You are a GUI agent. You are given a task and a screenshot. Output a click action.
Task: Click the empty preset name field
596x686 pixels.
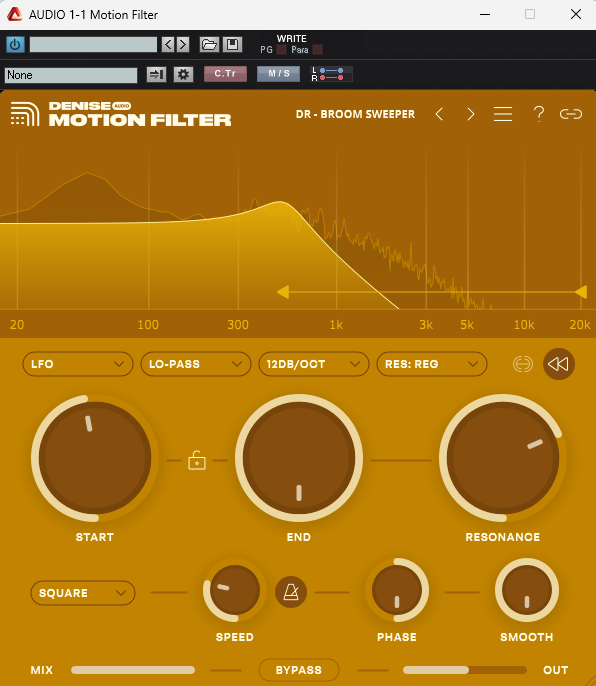point(93,45)
